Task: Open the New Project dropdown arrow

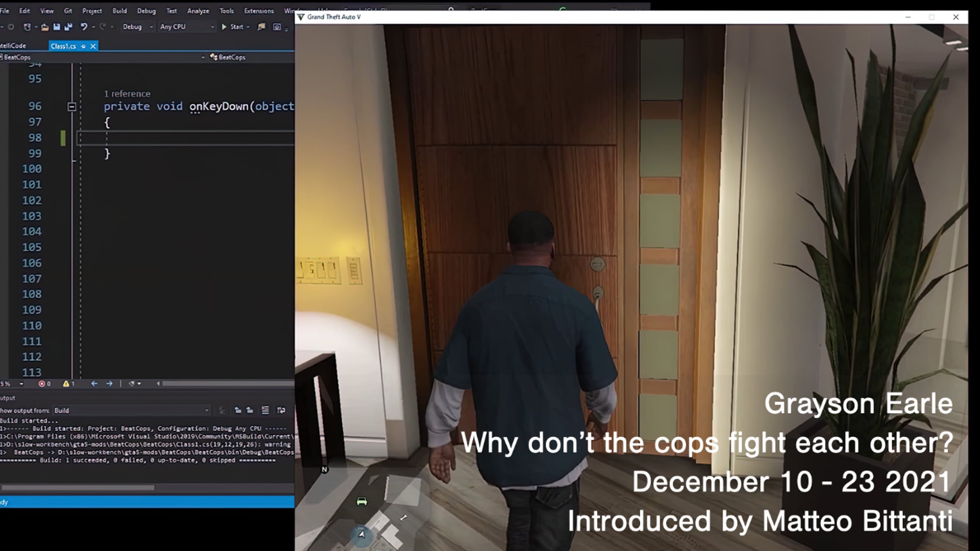Action: coord(36,27)
